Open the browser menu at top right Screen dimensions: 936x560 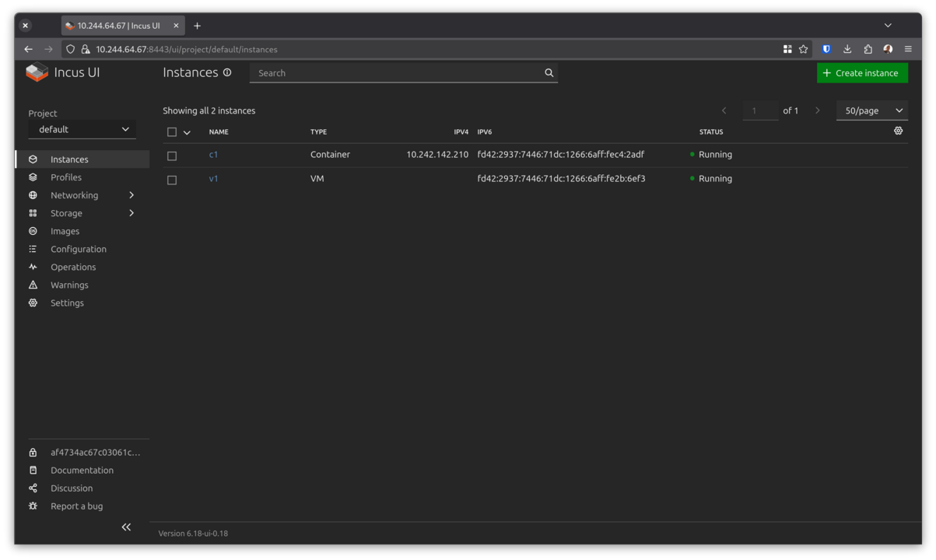coord(908,48)
